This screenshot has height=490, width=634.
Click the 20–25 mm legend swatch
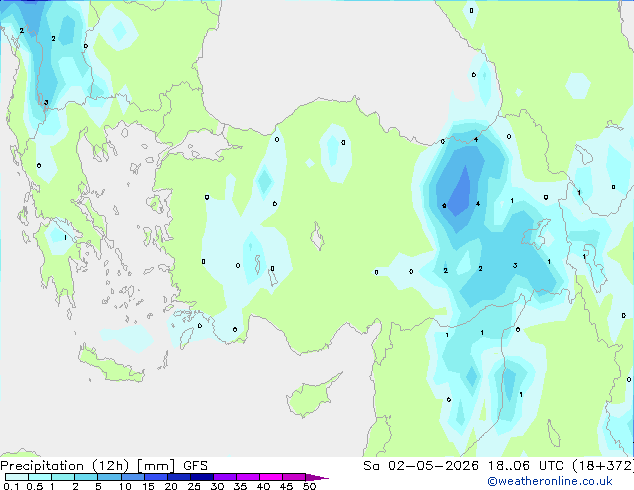pyautogui.click(x=179, y=477)
